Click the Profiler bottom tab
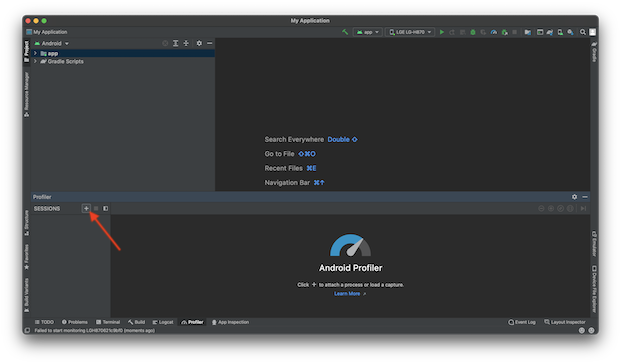This screenshot has height=364, width=621. (x=192, y=322)
